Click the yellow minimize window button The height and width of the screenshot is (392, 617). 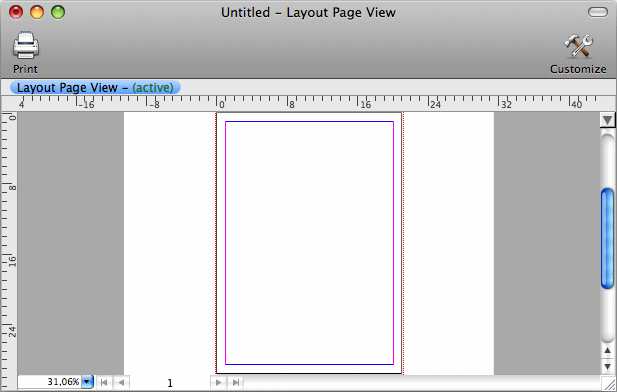tap(37, 12)
